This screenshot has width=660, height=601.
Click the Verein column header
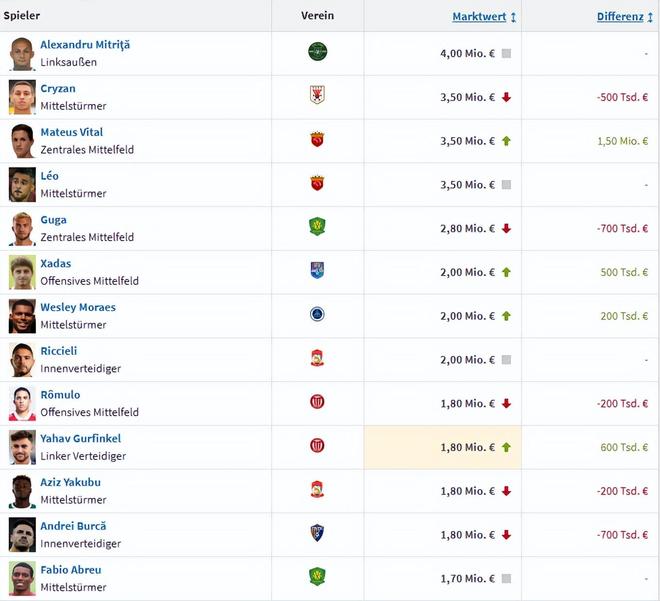[317, 16]
